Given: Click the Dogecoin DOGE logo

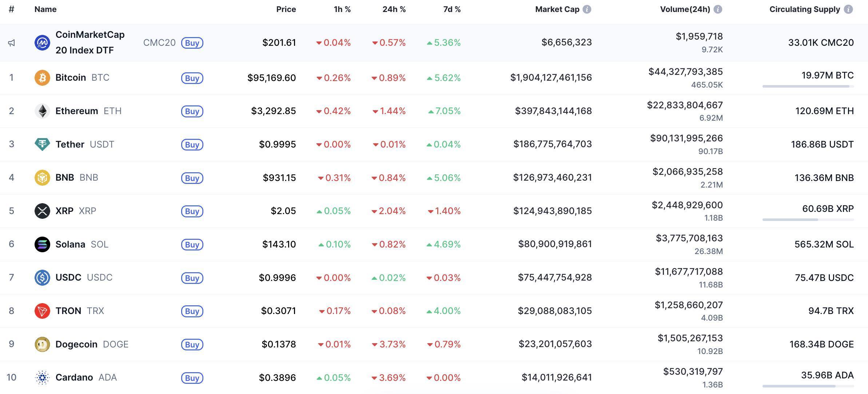Looking at the screenshot, I should [42, 344].
